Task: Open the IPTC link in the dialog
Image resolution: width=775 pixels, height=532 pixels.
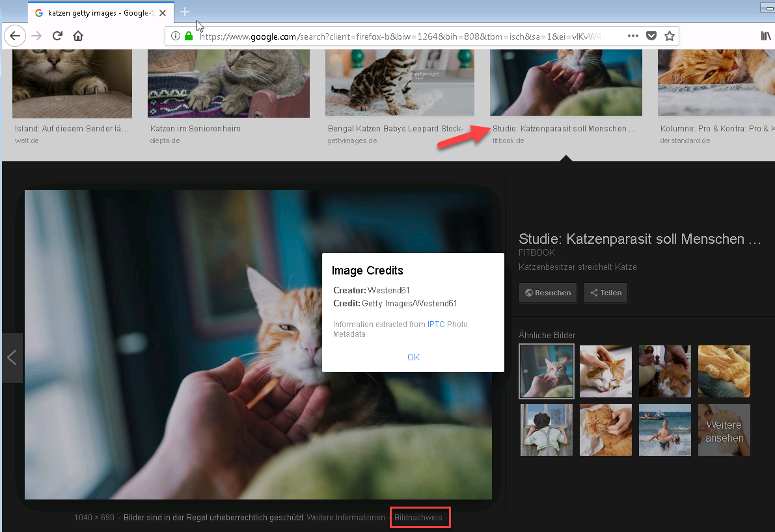Action: (x=436, y=324)
